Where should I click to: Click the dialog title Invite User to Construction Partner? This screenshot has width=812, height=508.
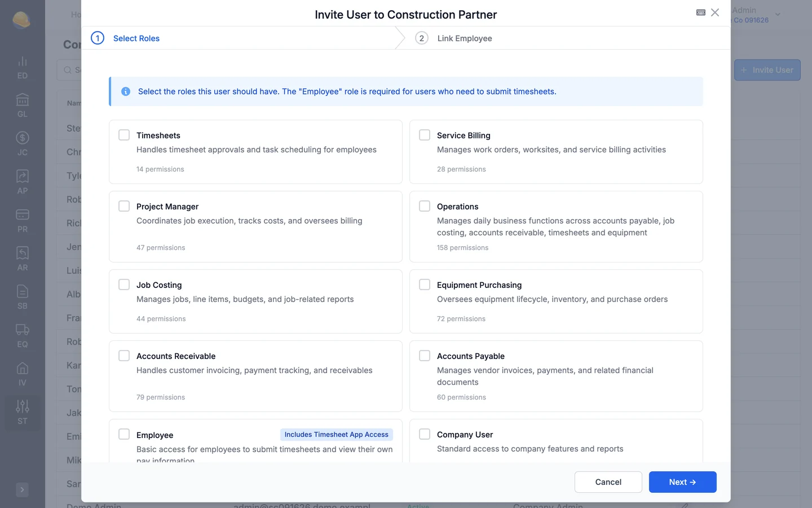point(406,15)
